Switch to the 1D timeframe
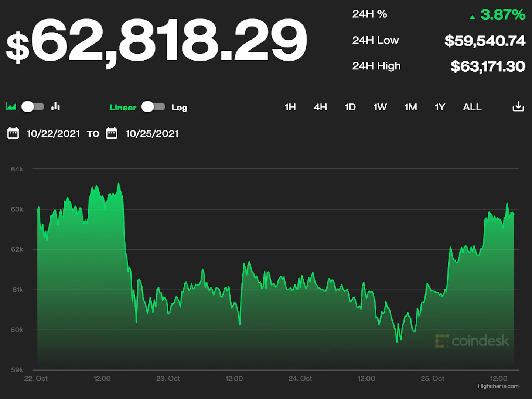This screenshot has height=399, width=532. pos(350,107)
